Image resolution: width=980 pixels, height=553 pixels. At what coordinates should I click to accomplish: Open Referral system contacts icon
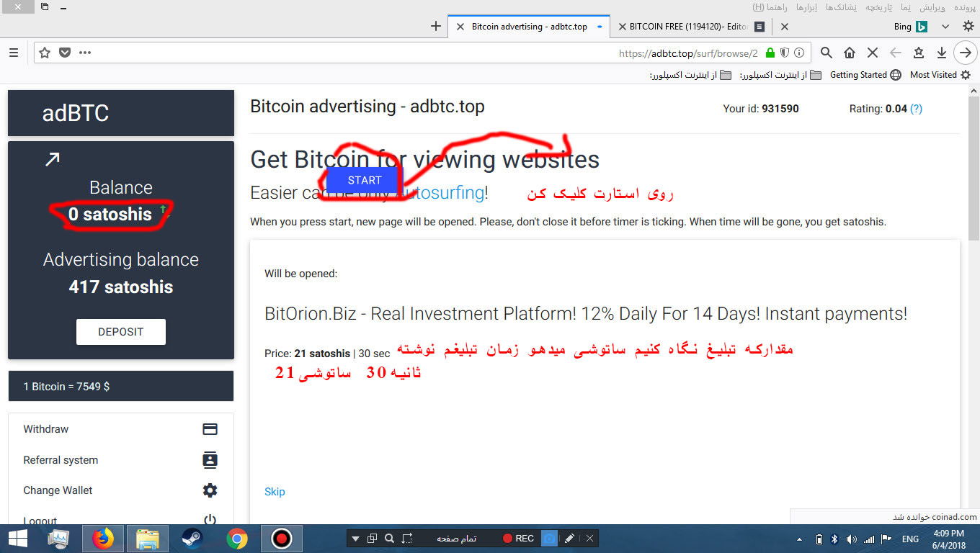pos(210,460)
